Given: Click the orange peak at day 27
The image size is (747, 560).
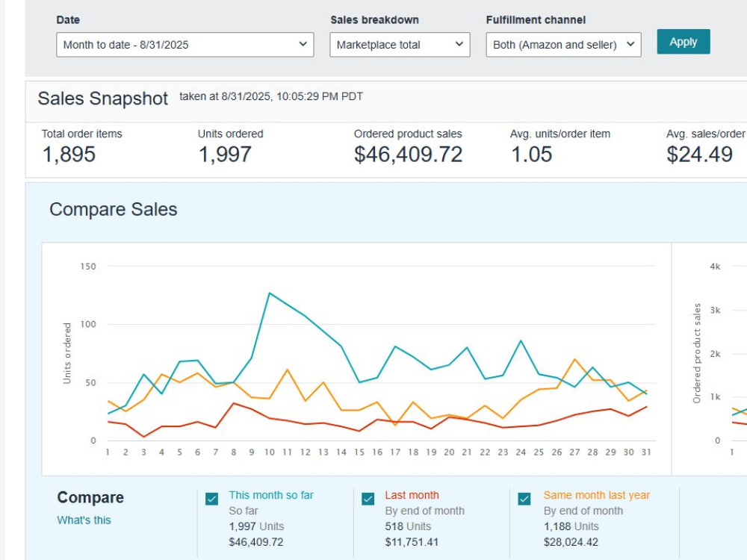Looking at the screenshot, I should pyautogui.click(x=575, y=359).
